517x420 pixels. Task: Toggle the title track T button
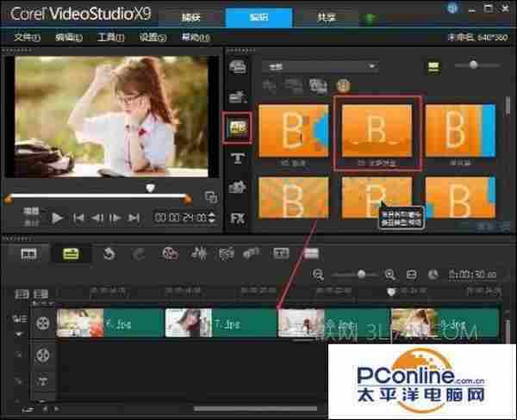tap(43, 381)
